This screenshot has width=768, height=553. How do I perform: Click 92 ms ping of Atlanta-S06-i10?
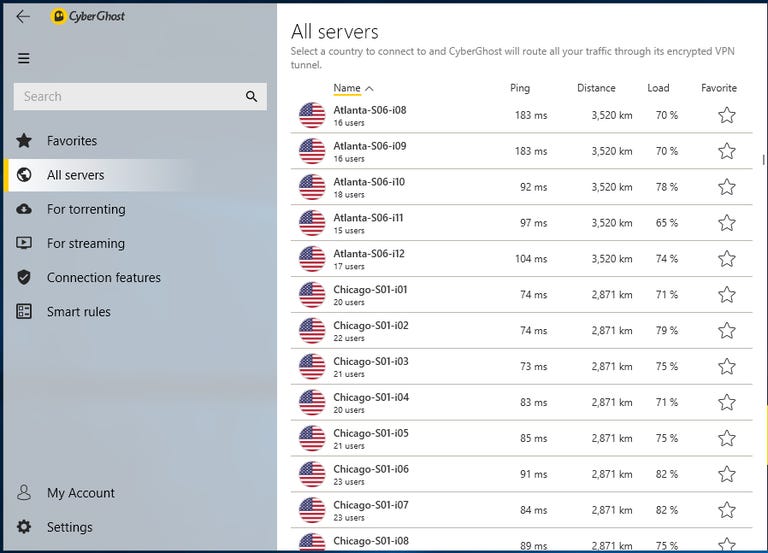[533, 187]
